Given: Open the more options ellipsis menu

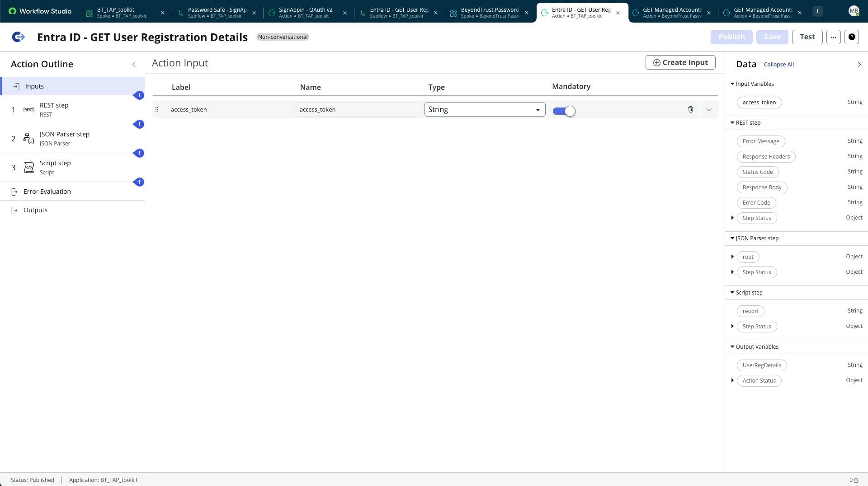Looking at the screenshot, I should pyautogui.click(x=834, y=37).
